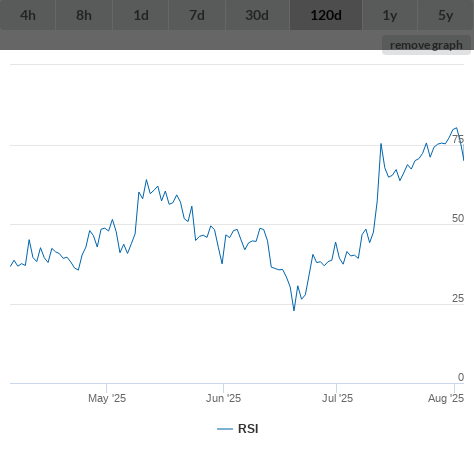Switch the chart to 1y range

click(x=390, y=15)
